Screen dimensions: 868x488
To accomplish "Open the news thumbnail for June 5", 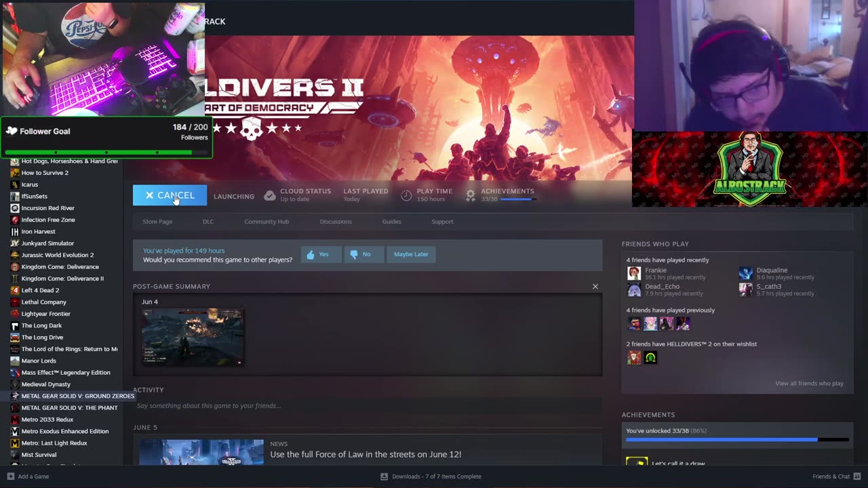I will point(201,452).
